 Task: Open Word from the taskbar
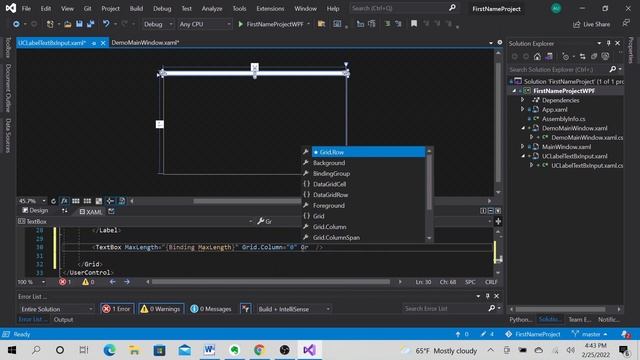(x=209, y=350)
